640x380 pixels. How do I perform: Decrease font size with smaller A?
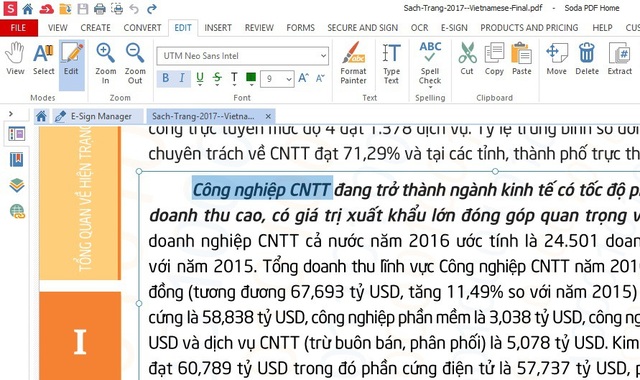pos(320,78)
